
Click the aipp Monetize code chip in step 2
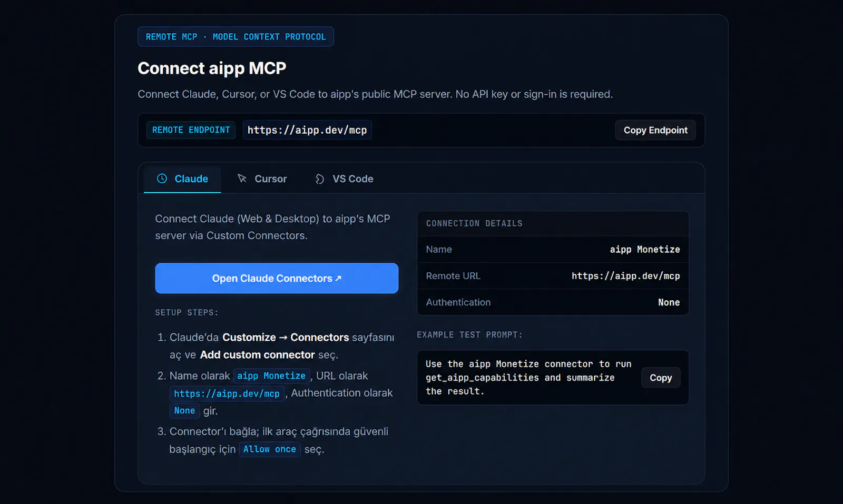[x=271, y=375]
